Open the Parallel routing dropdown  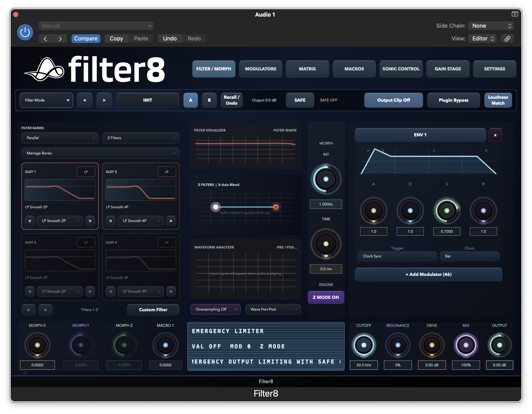click(60, 138)
